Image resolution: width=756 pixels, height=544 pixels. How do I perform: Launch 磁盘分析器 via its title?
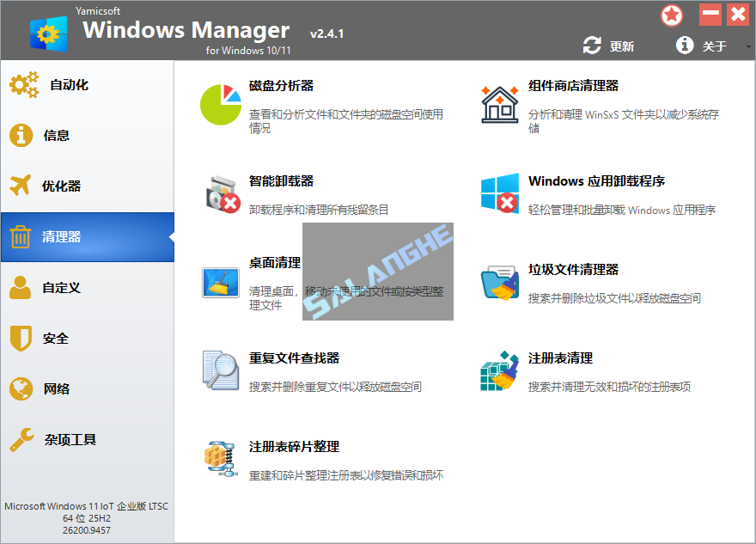coord(282,86)
